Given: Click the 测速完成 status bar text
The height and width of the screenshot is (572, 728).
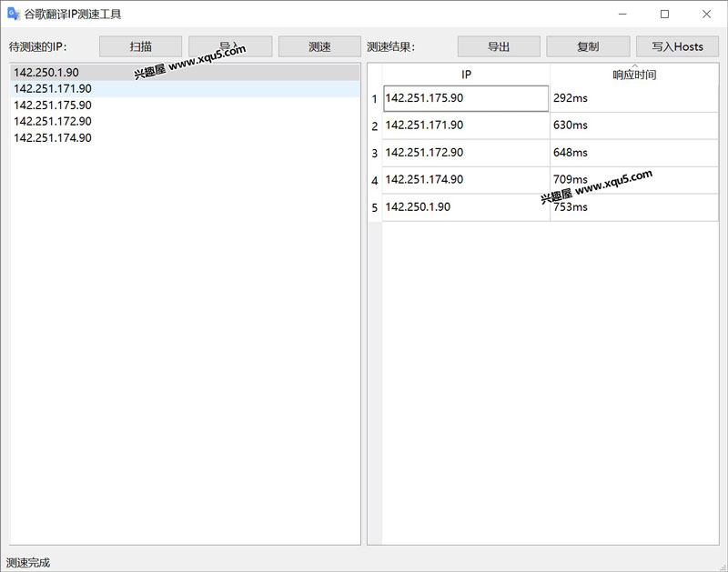Looking at the screenshot, I should (x=28, y=563).
